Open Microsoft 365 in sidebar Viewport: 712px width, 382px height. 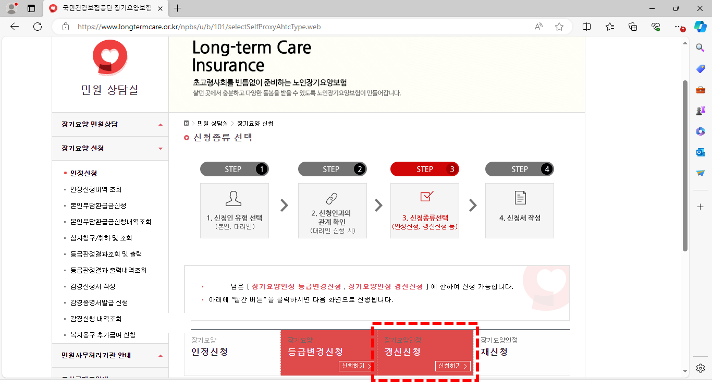pos(700,131)
